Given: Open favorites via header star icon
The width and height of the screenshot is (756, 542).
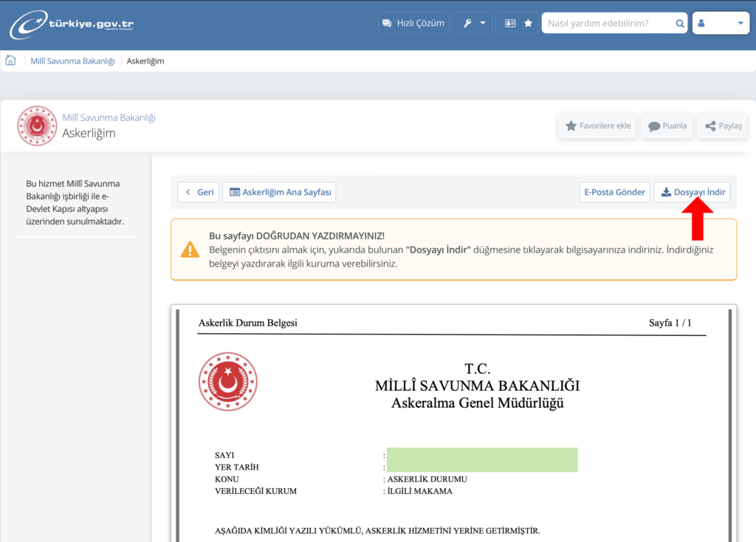Looking at the screenshot, I should point(528,23).
